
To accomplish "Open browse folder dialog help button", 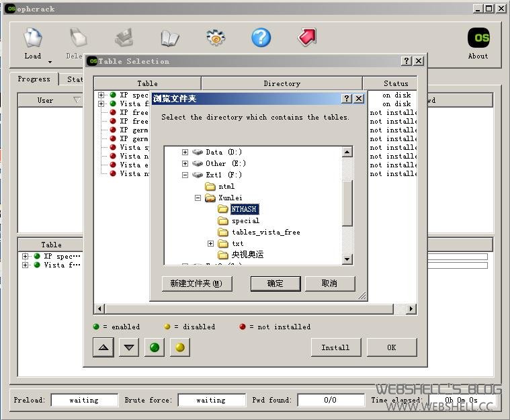I will tap(347, 98).
